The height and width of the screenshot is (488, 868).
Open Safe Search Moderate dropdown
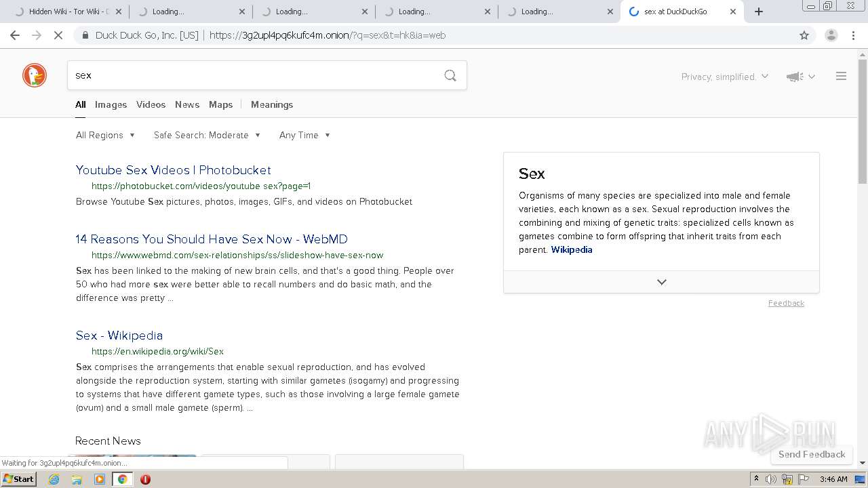(207, 135)
